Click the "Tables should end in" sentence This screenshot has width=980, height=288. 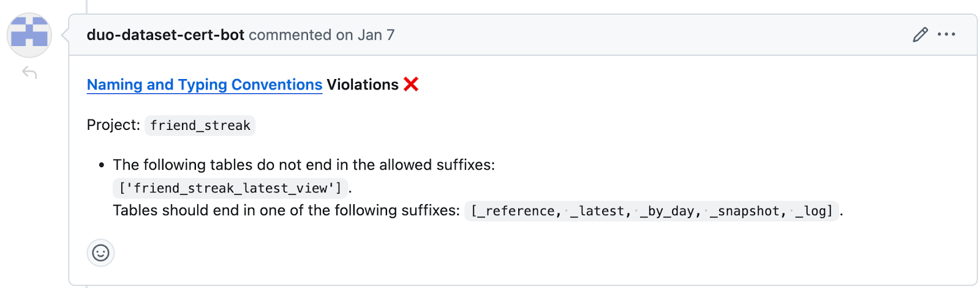coord(285,211)
